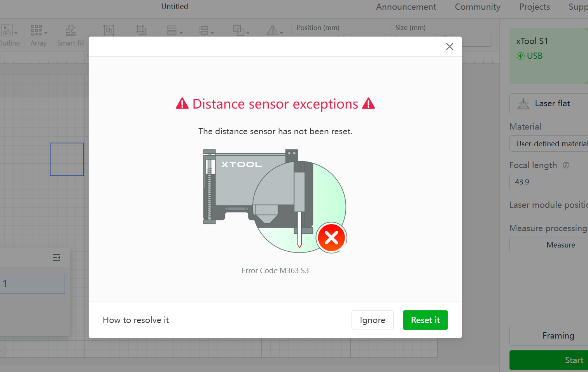Viewport: 588px width, 372px height.
Task: Select the Outline tool icon
Action: pos(7,30)
